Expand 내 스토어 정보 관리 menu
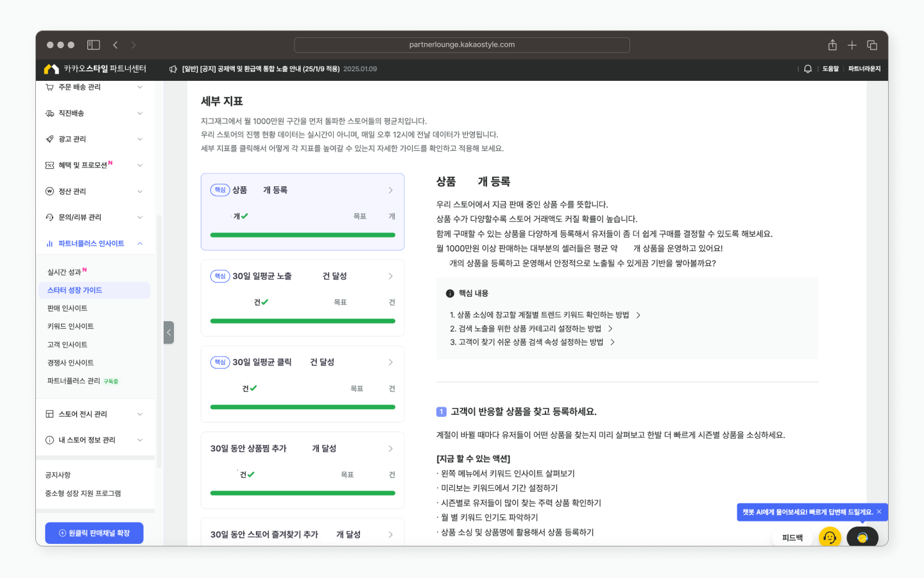 pos(140,440)
